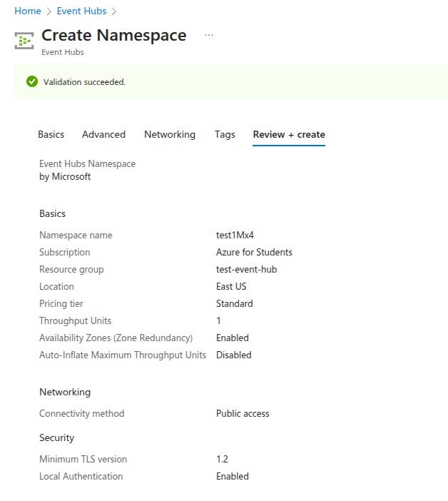Click the 'Public access' connectivity value
Screen dimensions: 448x501
(243, 413)
